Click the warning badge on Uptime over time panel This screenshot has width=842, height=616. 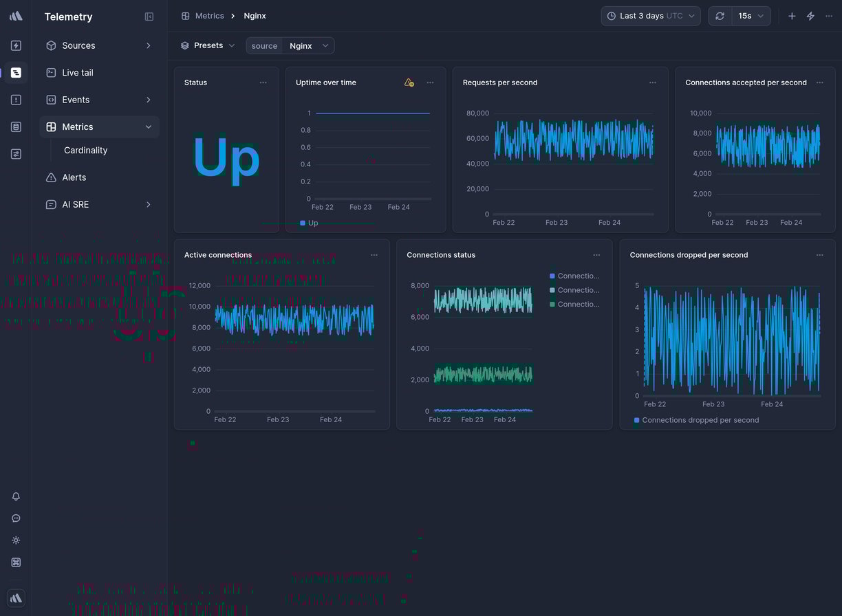point(407,82)
